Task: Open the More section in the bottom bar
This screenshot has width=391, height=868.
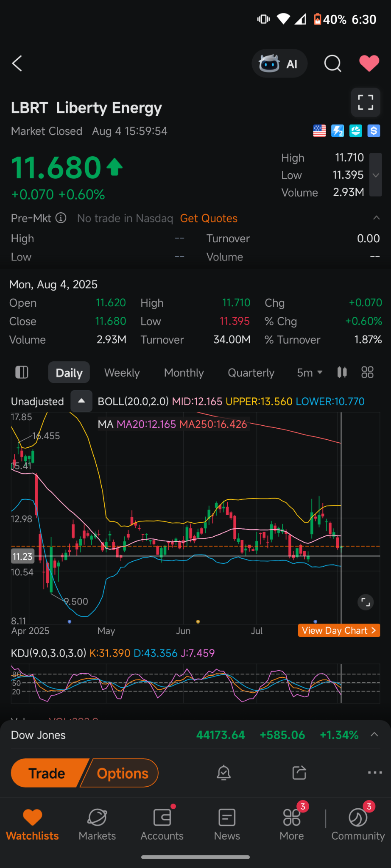Action: click(292, 824)
